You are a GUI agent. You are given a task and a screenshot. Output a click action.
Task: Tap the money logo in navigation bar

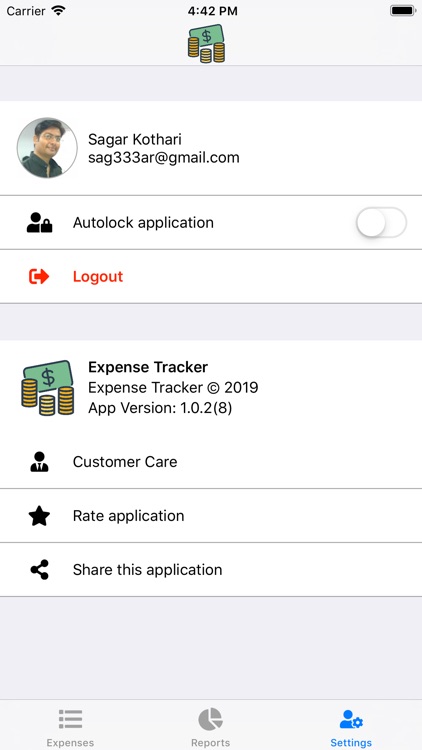(206, 44)
